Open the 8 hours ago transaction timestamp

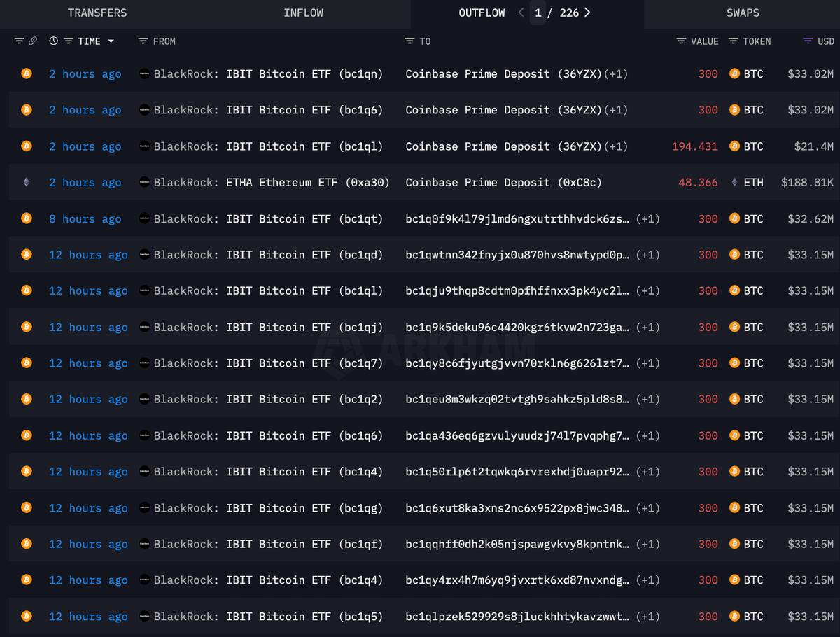[x=85, y=219]
